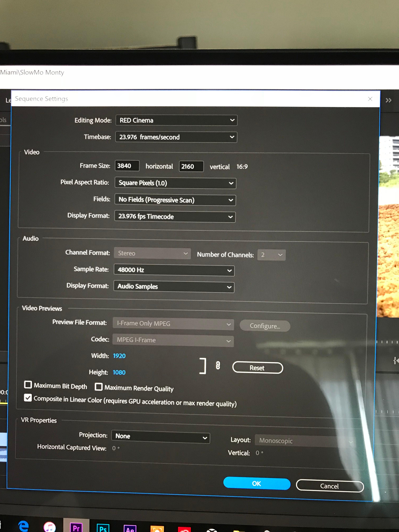Viewport: 399px width, 532px height.
Task: Click the Miami\SlowMo Monty path text
Action: (32, 73)
